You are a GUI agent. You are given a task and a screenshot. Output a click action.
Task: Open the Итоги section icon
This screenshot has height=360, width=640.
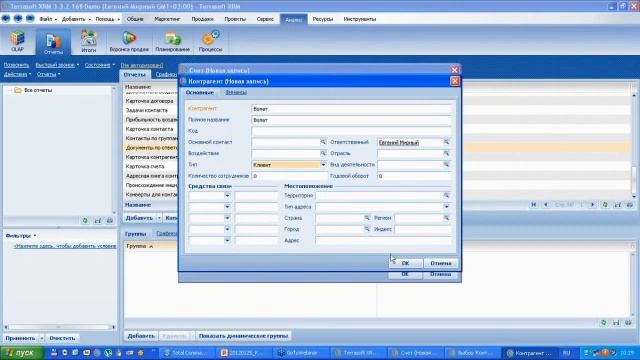89,41
